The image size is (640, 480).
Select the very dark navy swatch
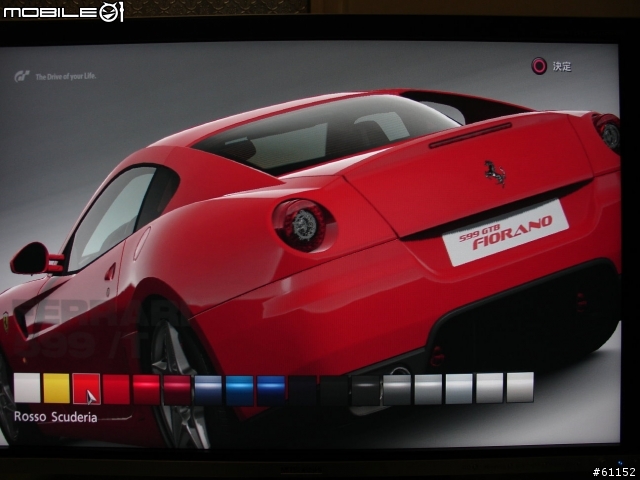(302, 391)
